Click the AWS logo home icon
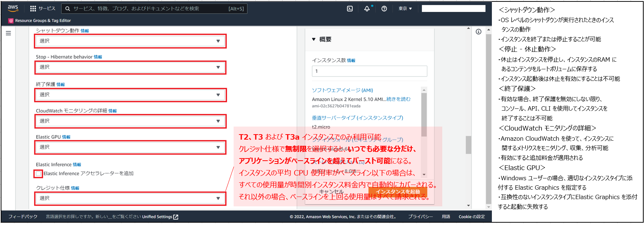The width and height of the screenshot is (644, 235). 13,8
